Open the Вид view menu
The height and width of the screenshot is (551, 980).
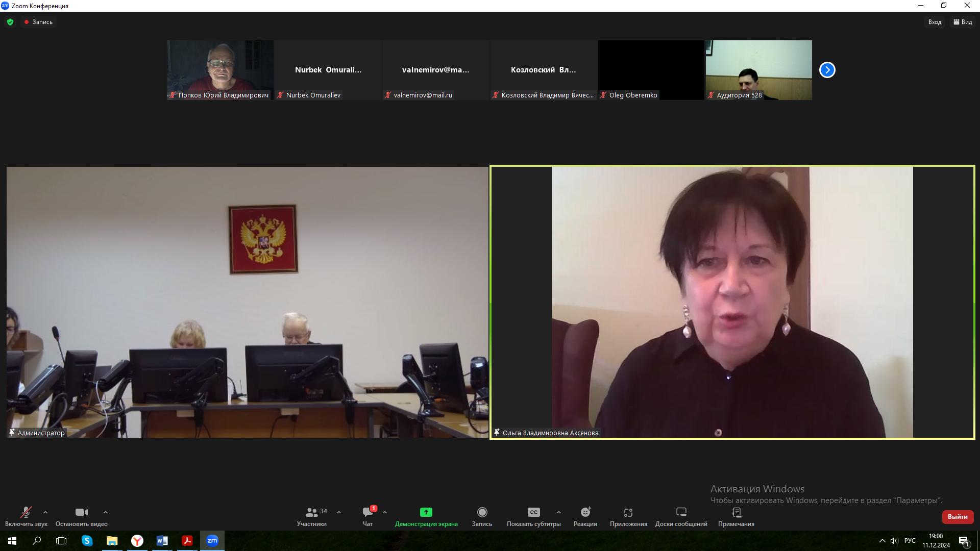[x=963, y=22]
